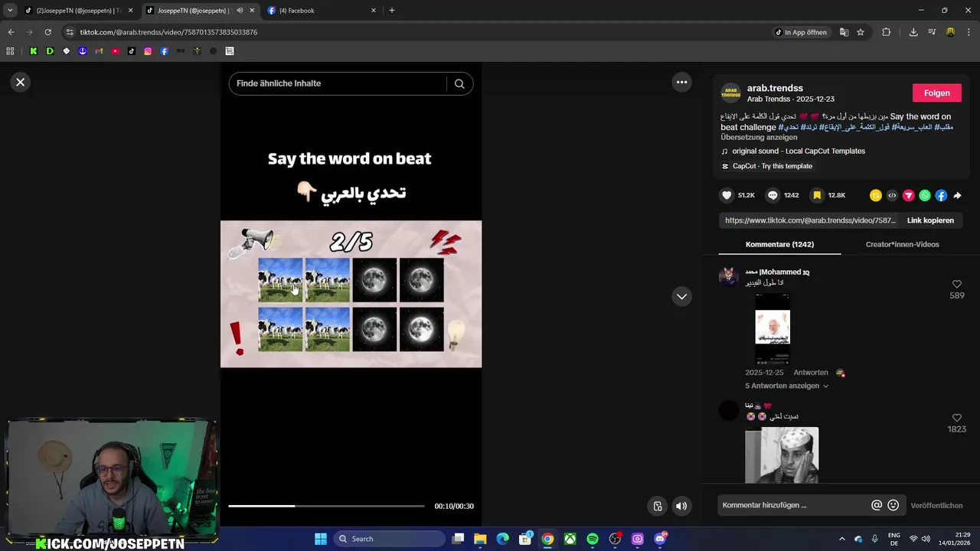Open the three-dots video options menu
The height and width of the screenshot is (551, 980).
[681, 82]
